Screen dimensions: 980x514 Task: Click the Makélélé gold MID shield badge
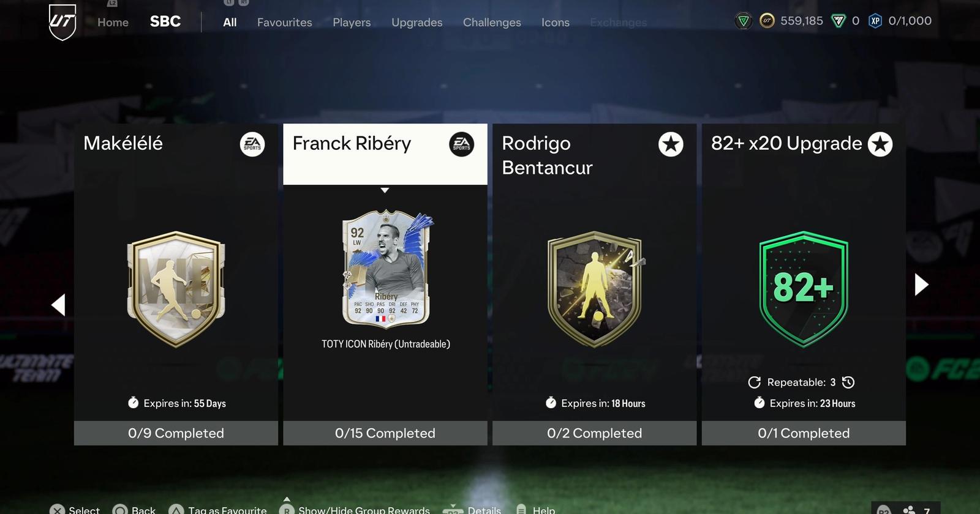176,289
